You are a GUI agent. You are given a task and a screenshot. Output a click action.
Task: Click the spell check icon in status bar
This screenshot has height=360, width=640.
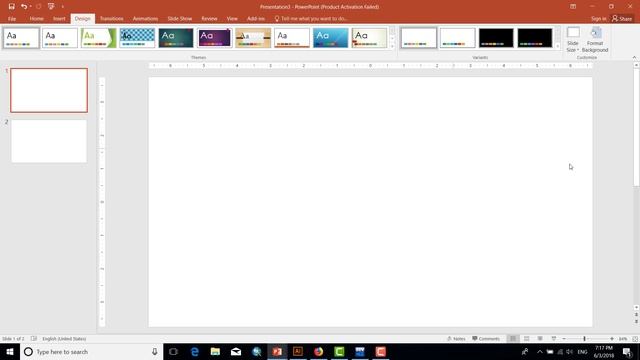click(x=34, y=339)
